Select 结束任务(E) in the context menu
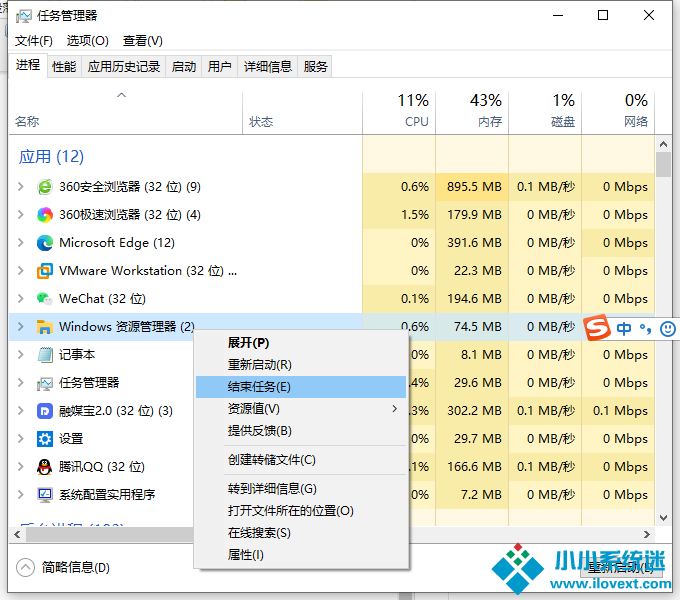 click(301, 387)
